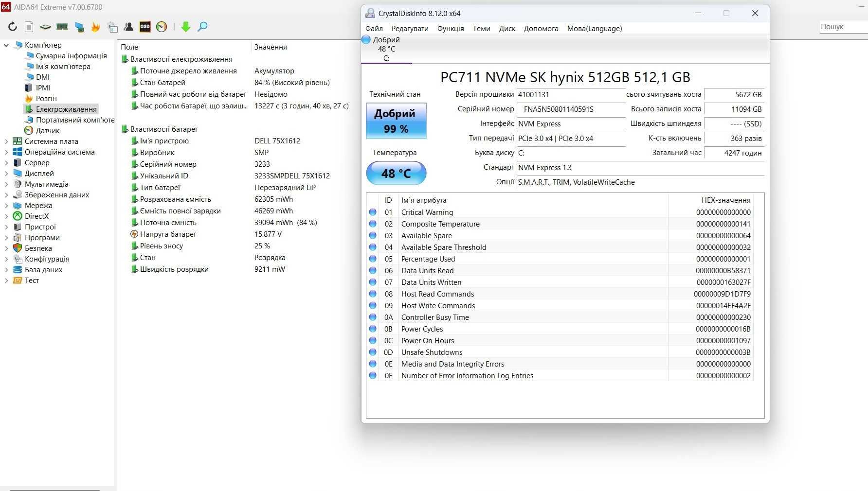This screenshot has width=868, height=491.
Task: Click the Поле column header
Action: [x=184, y=47]
